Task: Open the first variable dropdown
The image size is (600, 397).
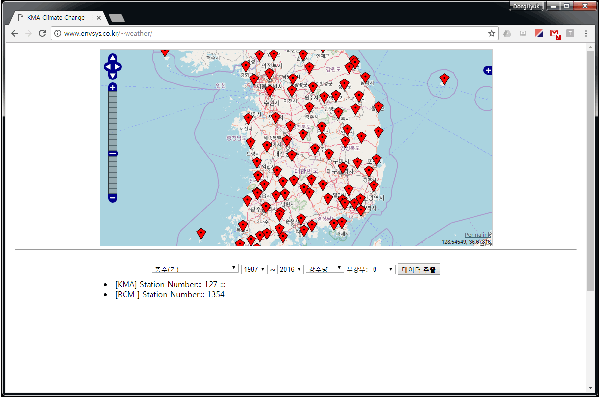Action: tap(195, 269)
